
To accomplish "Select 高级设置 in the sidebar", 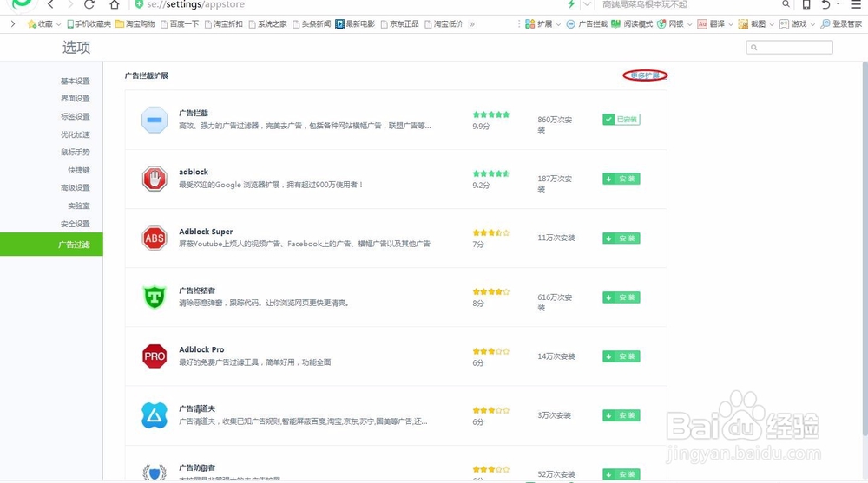I will (76, 187).
